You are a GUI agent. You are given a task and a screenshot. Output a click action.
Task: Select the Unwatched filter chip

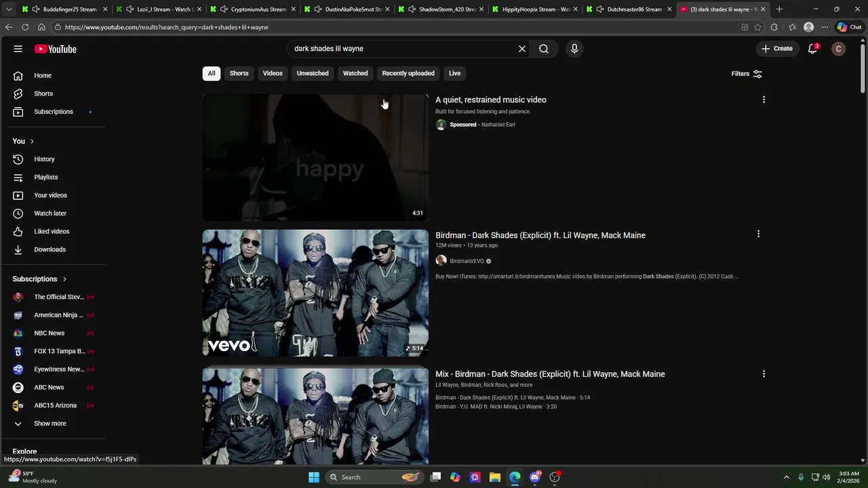[313, 73]
